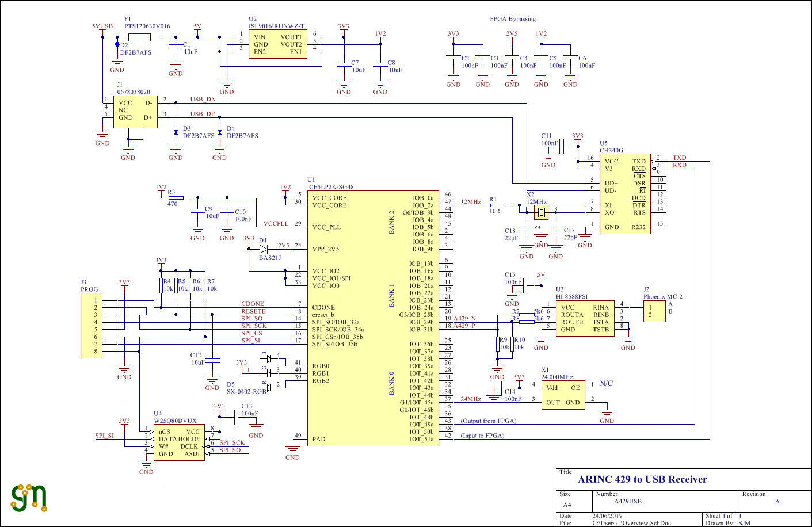The image size is (812, 527).
Task: Click the C10 100nF capacitor symbol
Action: pyautogui.click(x=227, y=212)
